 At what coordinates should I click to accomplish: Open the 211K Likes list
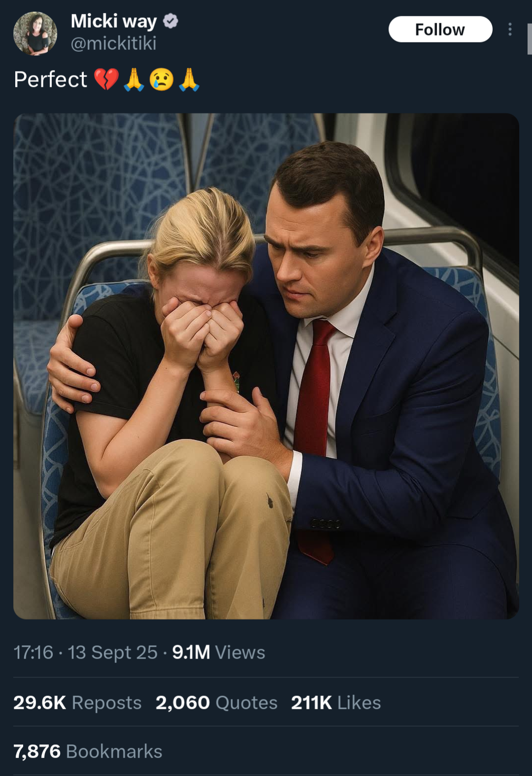(336, 702)
